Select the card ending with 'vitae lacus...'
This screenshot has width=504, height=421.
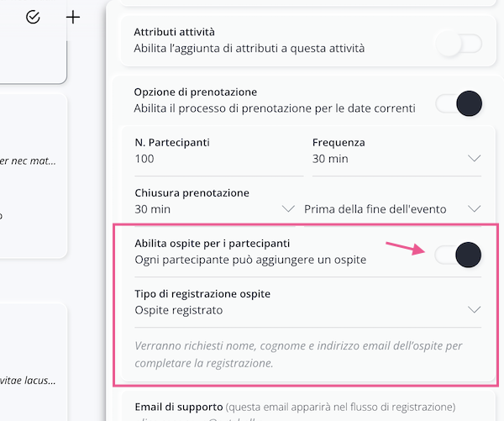pos(34,381)
